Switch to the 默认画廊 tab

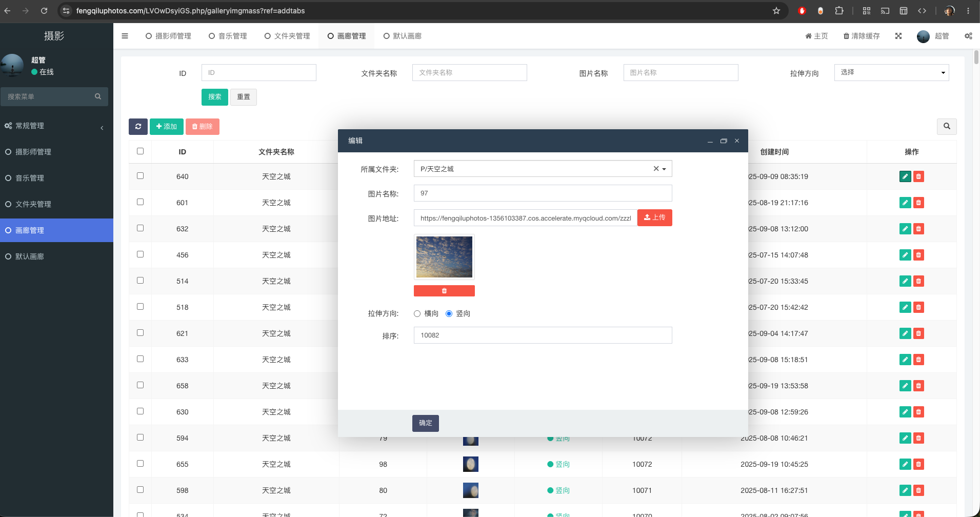click(403, 36)
